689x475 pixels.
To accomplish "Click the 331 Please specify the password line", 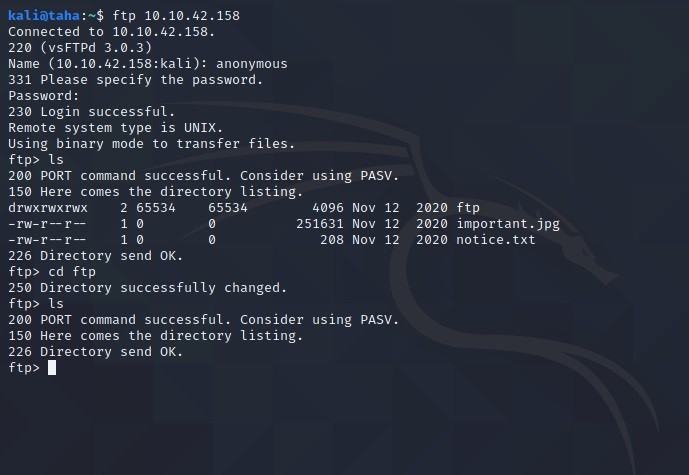I will click(135, 80).
